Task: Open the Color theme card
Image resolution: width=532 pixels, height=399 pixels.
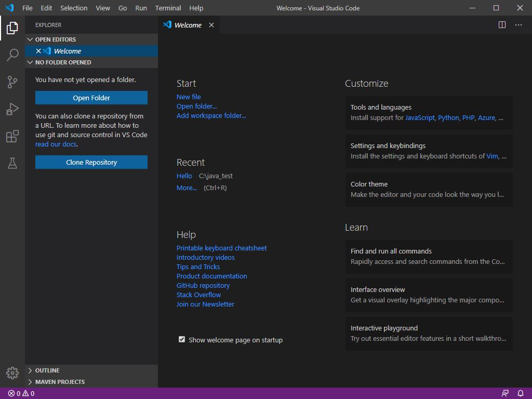Action: point(429,190)
